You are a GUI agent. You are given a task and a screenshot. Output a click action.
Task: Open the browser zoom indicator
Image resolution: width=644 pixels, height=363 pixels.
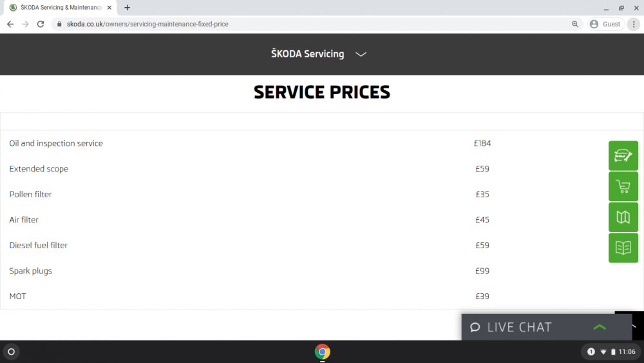(575, 25)
